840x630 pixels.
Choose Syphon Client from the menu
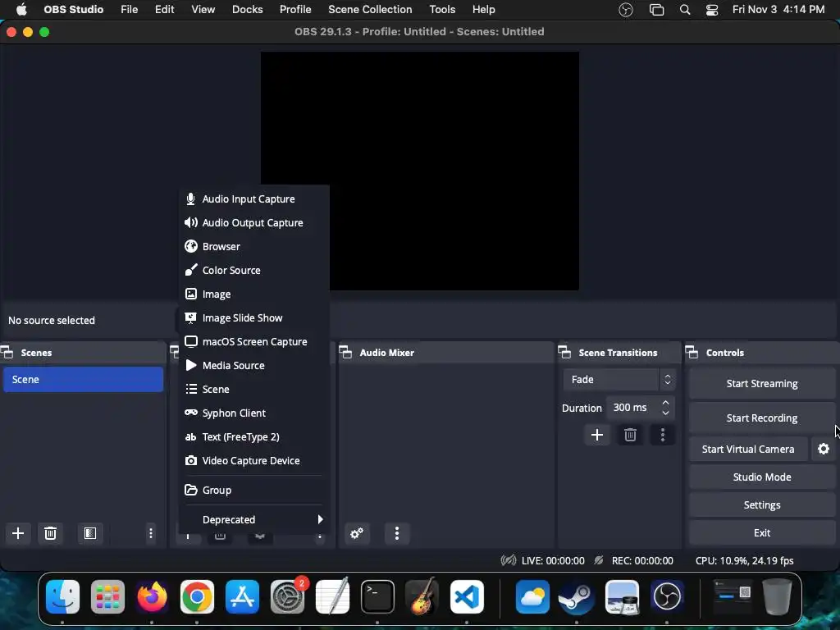coord(254,413)
